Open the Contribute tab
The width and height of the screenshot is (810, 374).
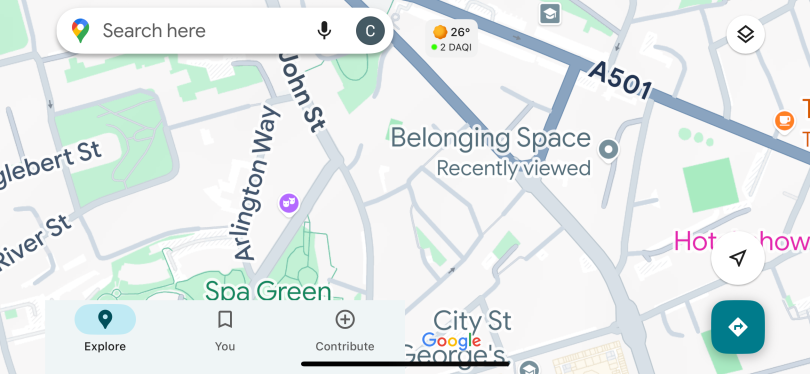[345, 329]
